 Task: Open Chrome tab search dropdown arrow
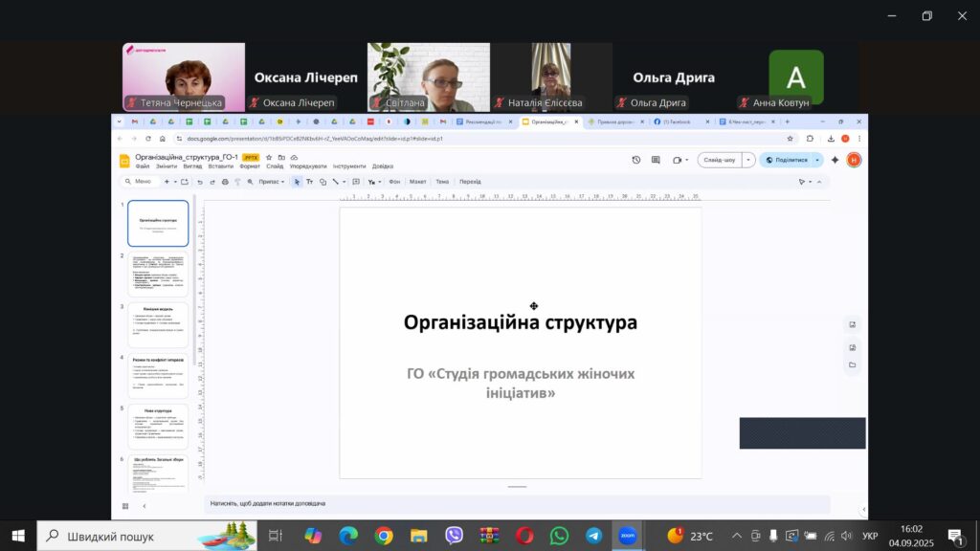click(x=119, y=121)
